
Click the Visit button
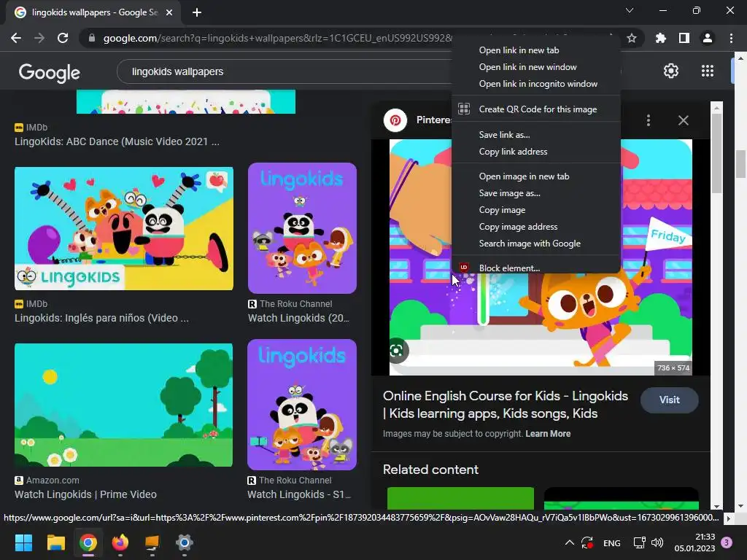670,400
